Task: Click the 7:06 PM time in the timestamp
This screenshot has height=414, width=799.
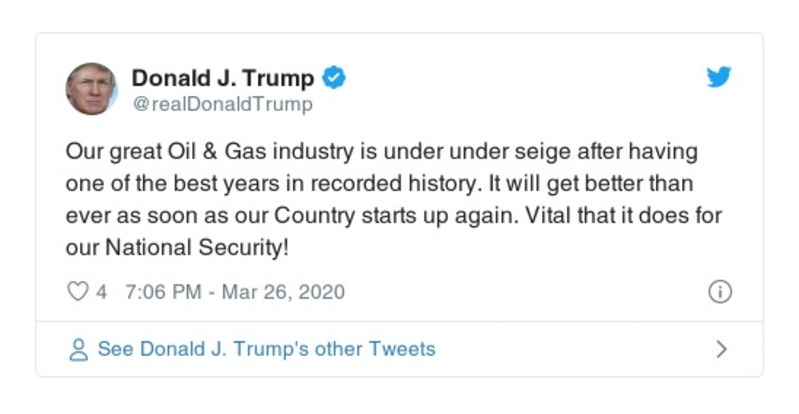Action: [x=162, y=292]
